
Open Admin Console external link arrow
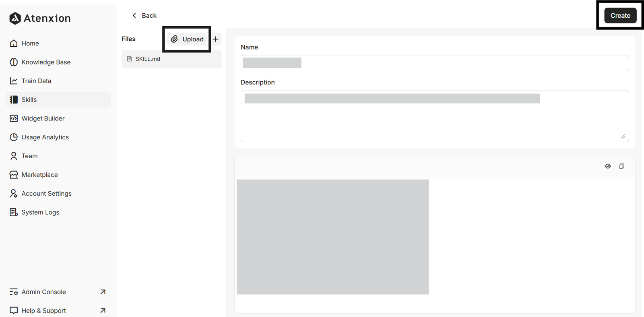[103, 292]
